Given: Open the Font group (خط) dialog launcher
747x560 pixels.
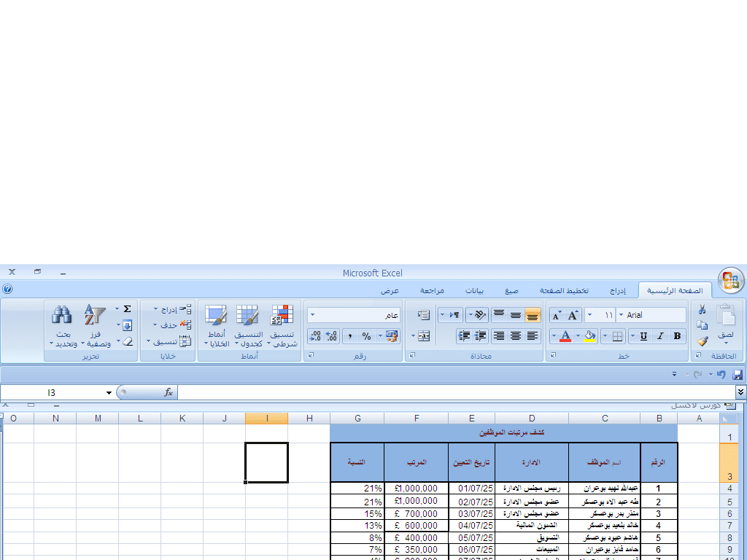Looking at the screenshot, I should pyautogui.click(x=553, y=355).
